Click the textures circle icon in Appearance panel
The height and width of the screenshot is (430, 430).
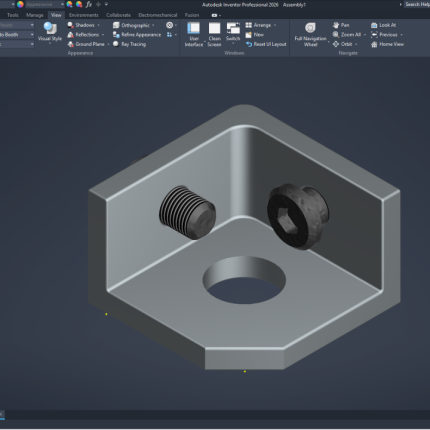click(169, 25)
